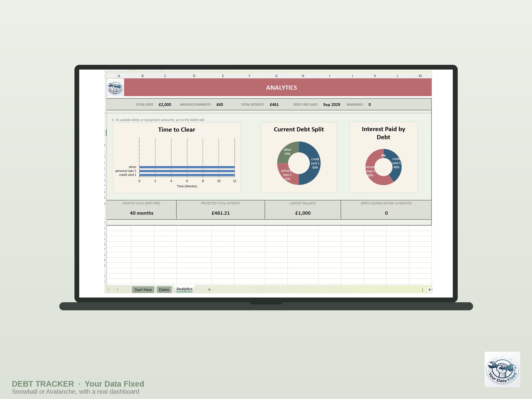Select column F header
This screenshot has height=399, width=532.
click(249, 76)
